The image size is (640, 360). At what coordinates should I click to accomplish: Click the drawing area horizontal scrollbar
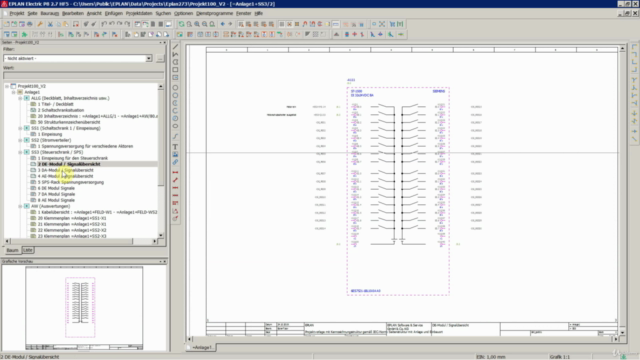[402, 339]
